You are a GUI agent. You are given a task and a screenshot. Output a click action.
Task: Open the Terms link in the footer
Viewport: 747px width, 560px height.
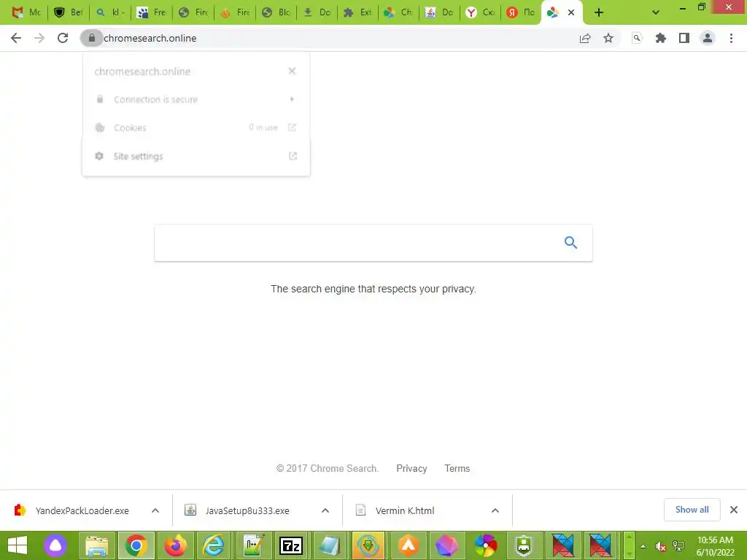click(x=457, y=469)
